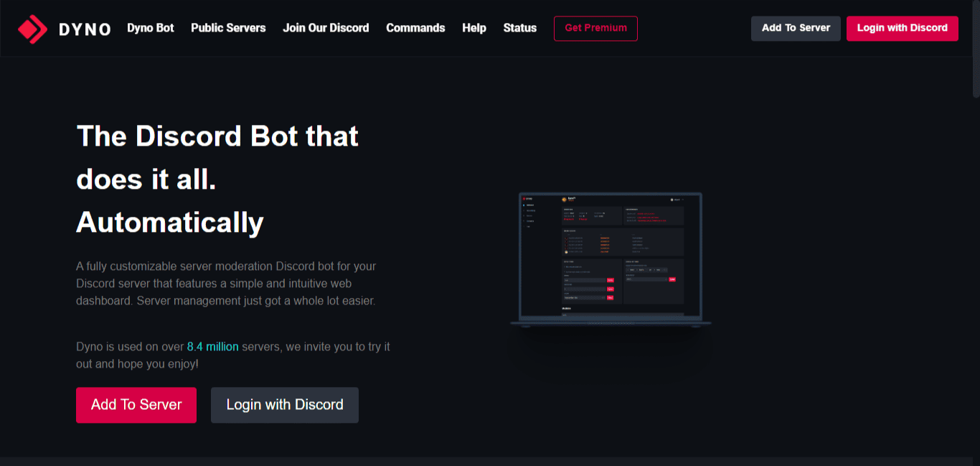
Task: Click the headline "The Discord Bot that"
Action: 217,136
